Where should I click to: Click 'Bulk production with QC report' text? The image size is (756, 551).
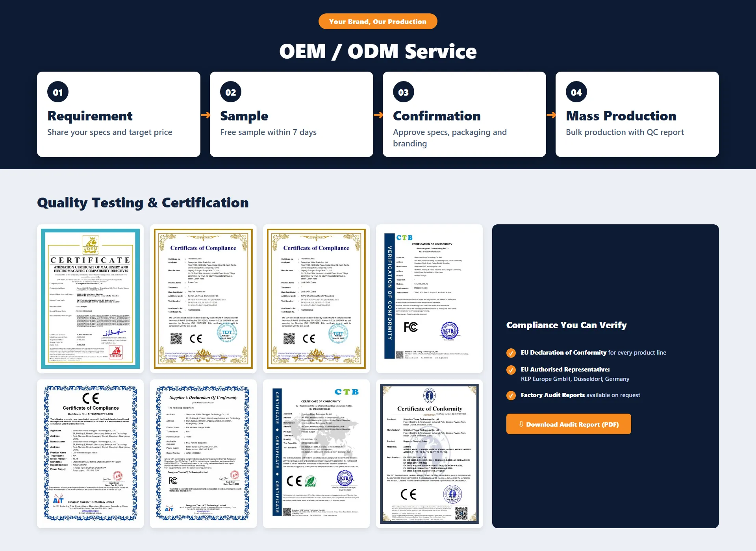pos(625,132)
